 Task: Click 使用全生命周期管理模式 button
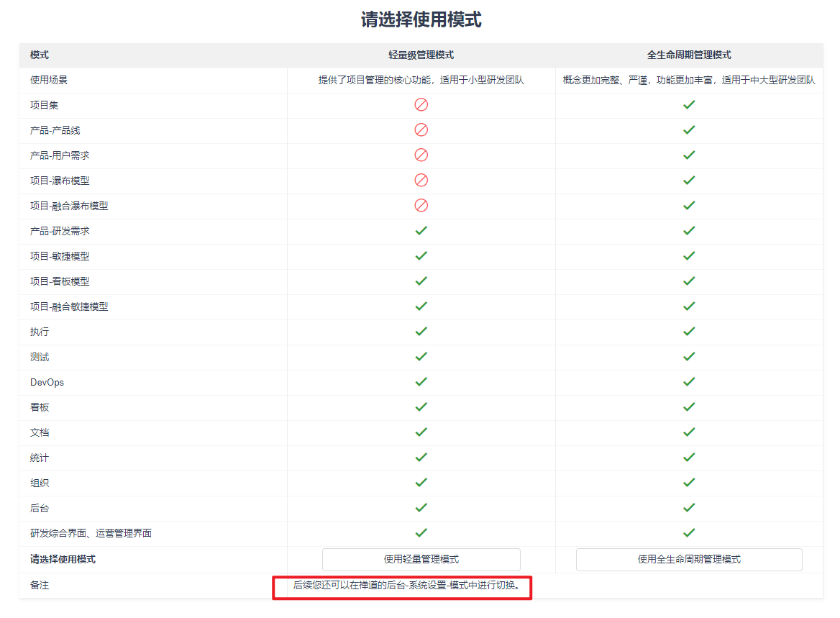(x=689, y=559)
